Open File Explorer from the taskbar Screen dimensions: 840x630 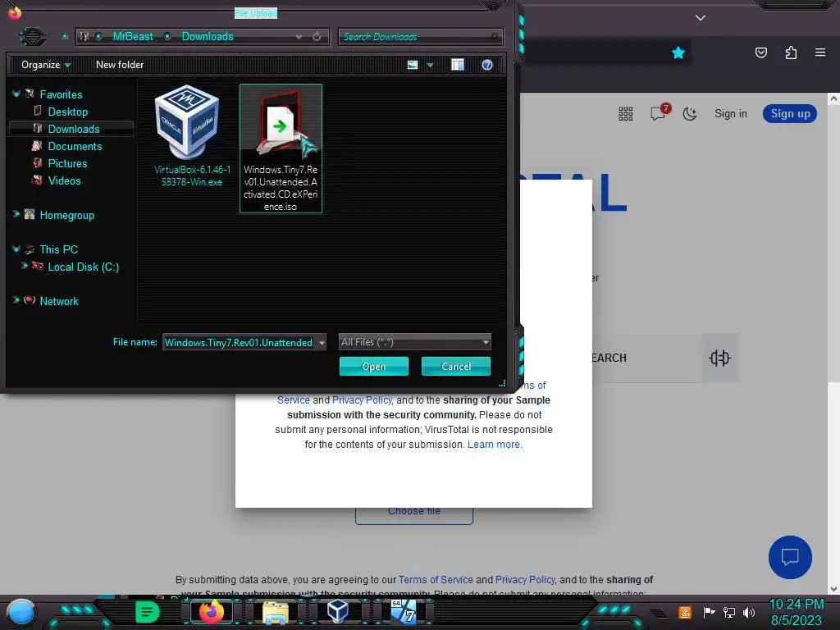pos(276,613)
